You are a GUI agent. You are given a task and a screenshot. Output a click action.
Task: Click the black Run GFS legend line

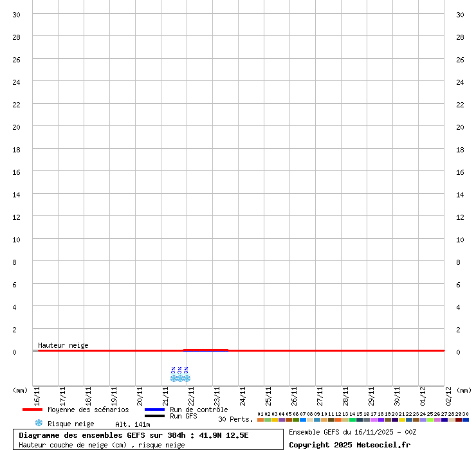[154, 416]
